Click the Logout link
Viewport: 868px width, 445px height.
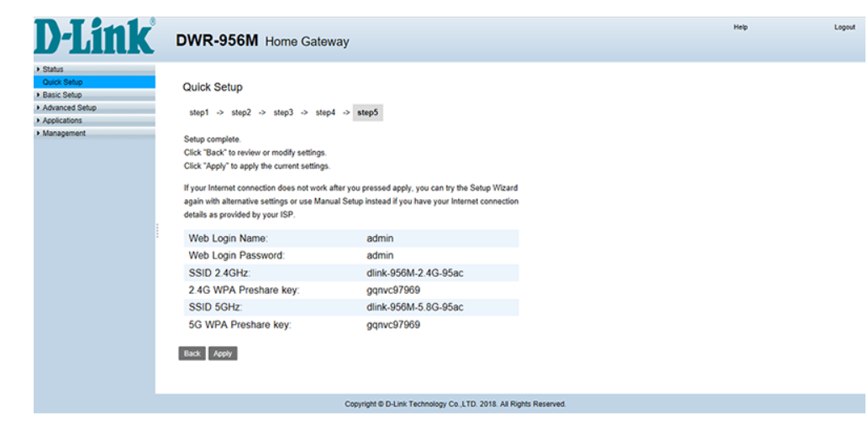click(844, 27)
